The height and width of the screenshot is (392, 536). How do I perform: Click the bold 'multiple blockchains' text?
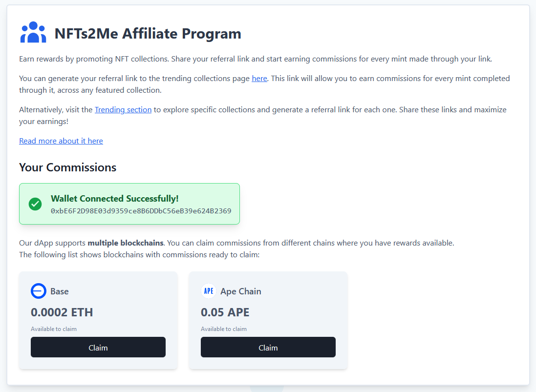[x=126, y=243]
